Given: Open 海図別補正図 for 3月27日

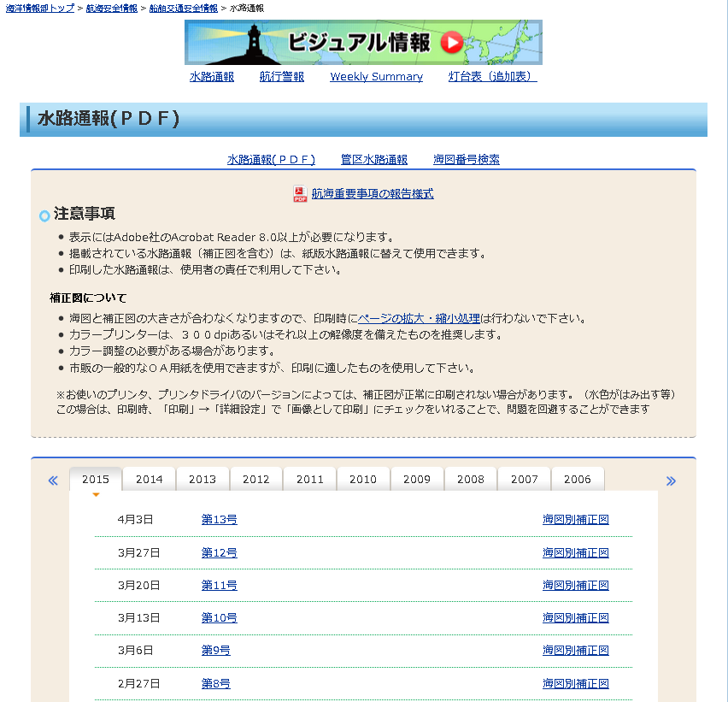Looking at the screenshot, I should click(x=575, y=552).
